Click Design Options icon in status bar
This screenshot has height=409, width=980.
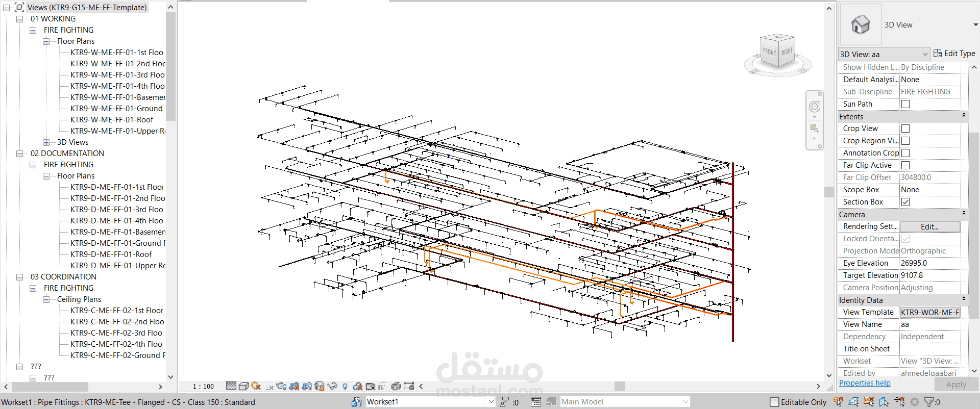point(536,402)
